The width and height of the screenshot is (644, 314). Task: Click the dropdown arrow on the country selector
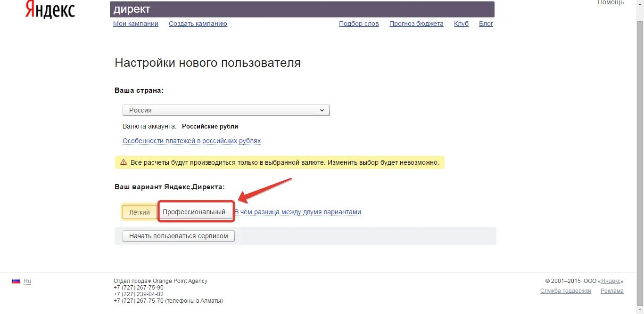click(322, 110)
